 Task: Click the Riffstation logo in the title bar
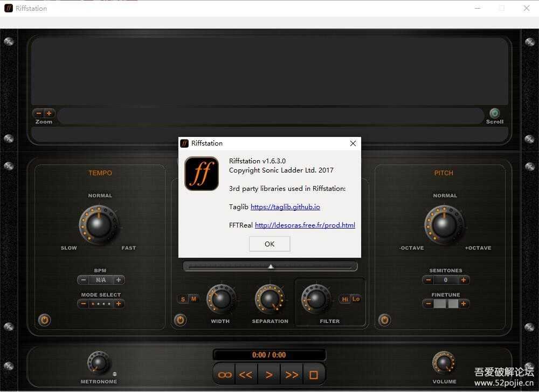[x=8, y=8]
